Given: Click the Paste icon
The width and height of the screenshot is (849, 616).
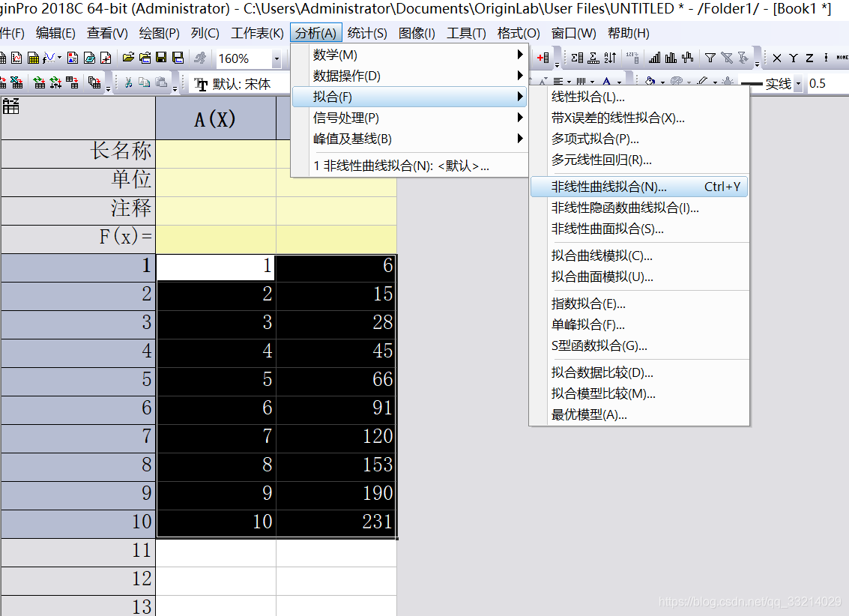Looking at the screenshot, I should tap(161, 82).
